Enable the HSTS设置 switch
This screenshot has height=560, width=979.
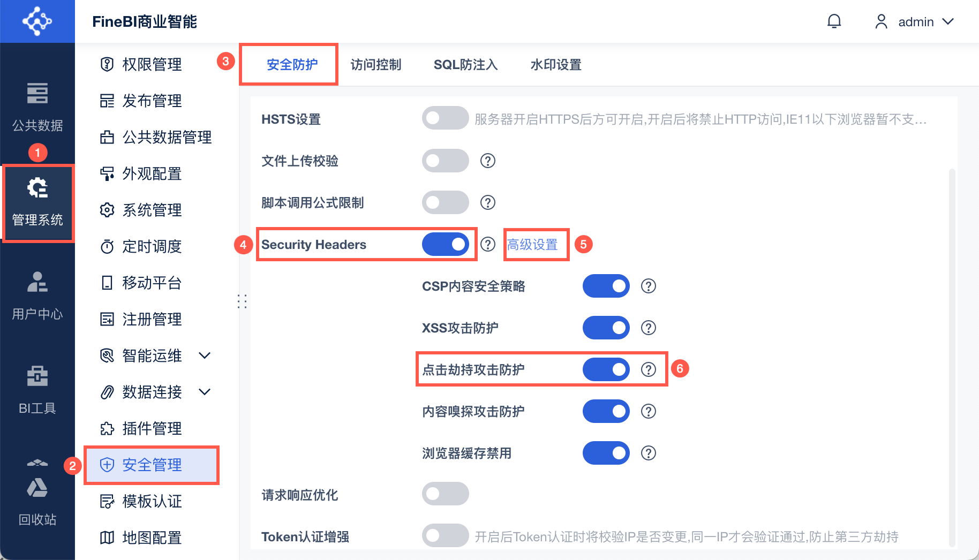point(445,118)
